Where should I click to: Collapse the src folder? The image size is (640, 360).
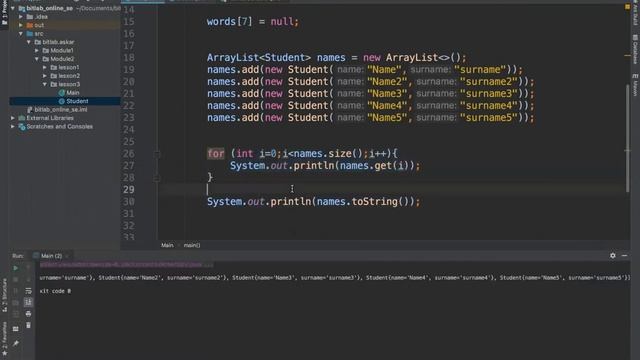click(21, 33)
